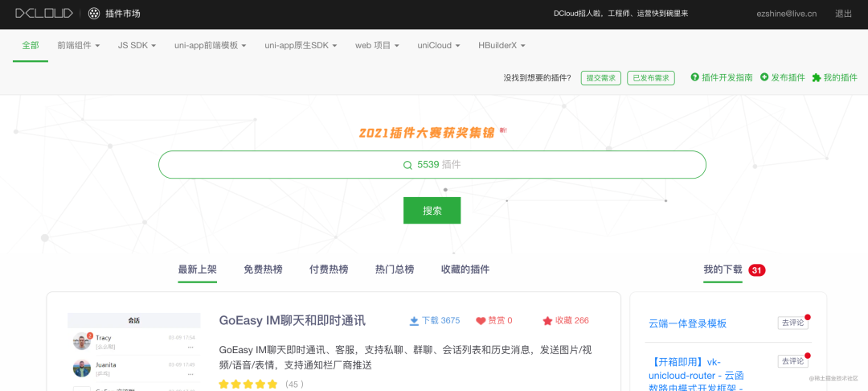Click 去评论 next to vk-unicloud-router

click(792, 361)
